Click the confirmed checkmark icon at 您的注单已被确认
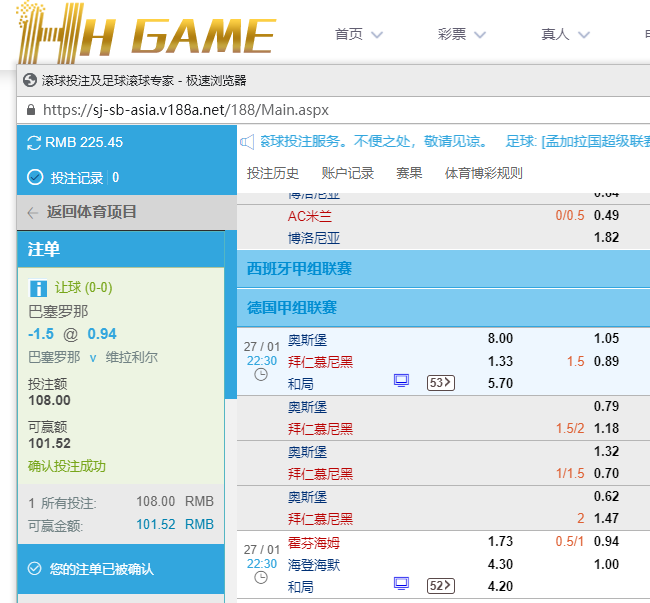Viewport: 650px width, 603px height. 34,568
